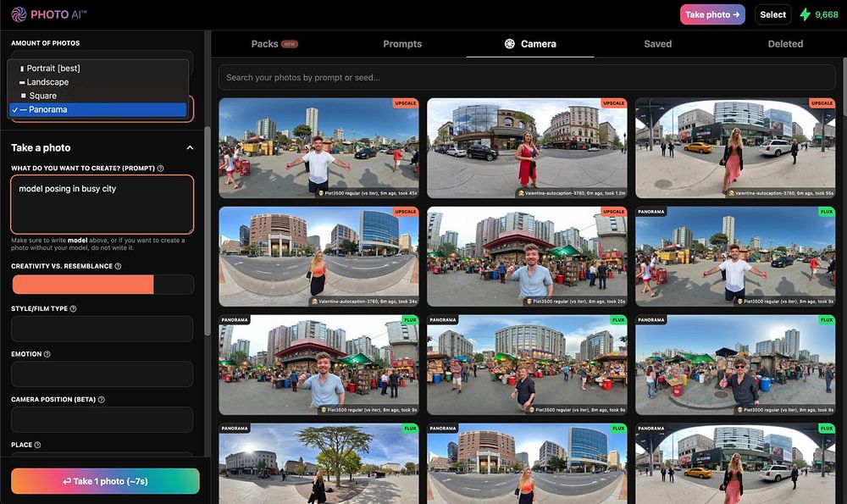The width and height of the screenshot is (847, 504).
Task: Open upscaled fisheye photo with yellow taxi
Action: click(x=735, y=148)
